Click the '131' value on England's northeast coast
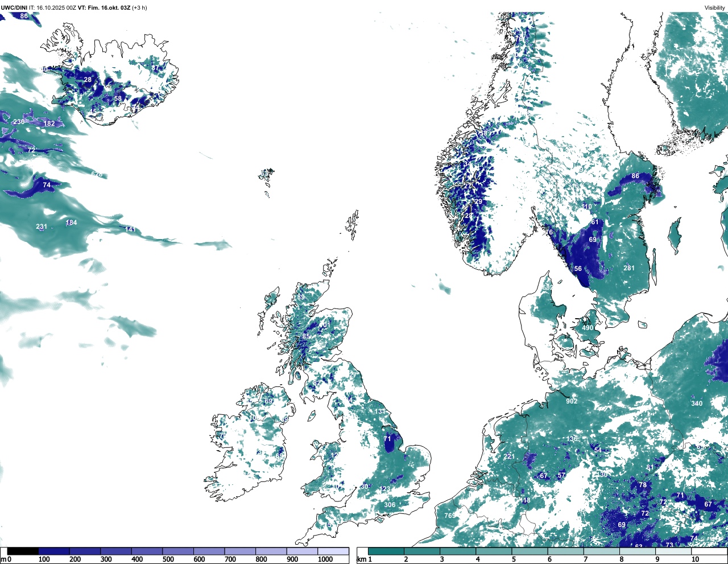Viewport: 728px width, 564px height. click(379, 411)
